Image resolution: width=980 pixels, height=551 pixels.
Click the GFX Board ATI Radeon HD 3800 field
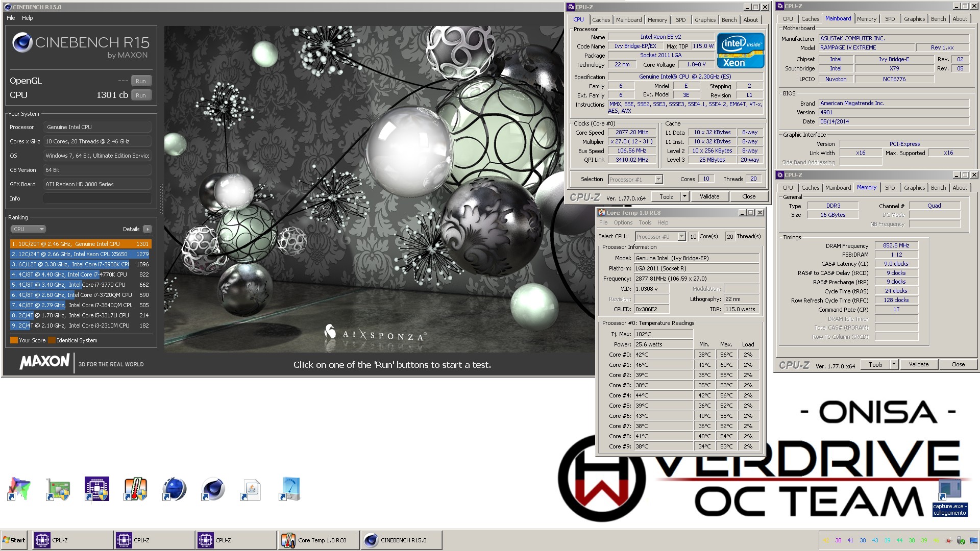[97, 184]
